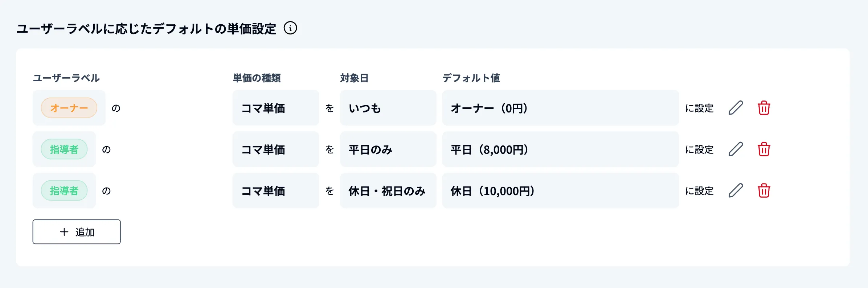This screenshot has height=288, width=868.
Task: Click the 追加 button to add a rule
Action: click(x=76, y=231)
